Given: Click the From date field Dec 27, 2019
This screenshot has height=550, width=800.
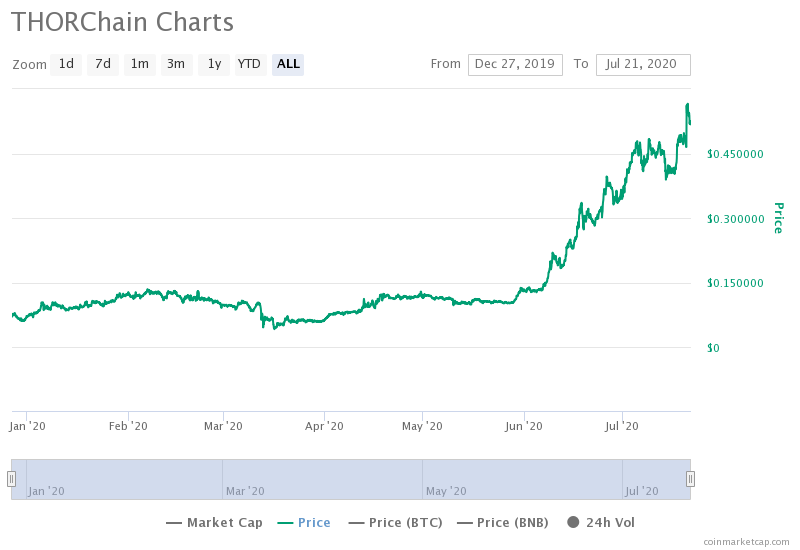Looking at the screenshot, I should click(x=515, y=65).
